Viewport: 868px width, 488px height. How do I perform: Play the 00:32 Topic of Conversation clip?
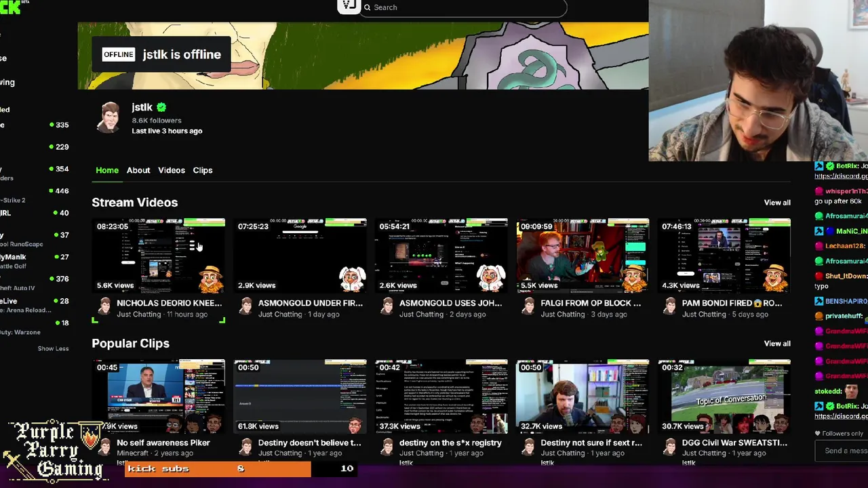coord(724,396)
